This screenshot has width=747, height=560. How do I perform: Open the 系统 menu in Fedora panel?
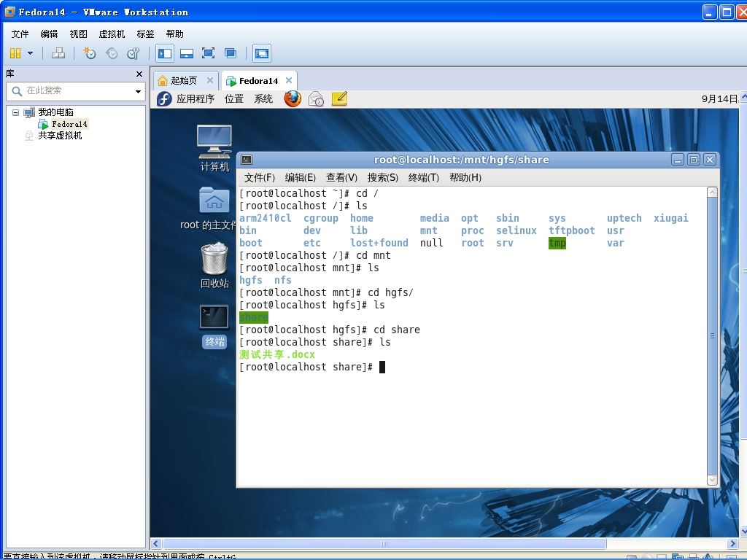coord(263,98)
